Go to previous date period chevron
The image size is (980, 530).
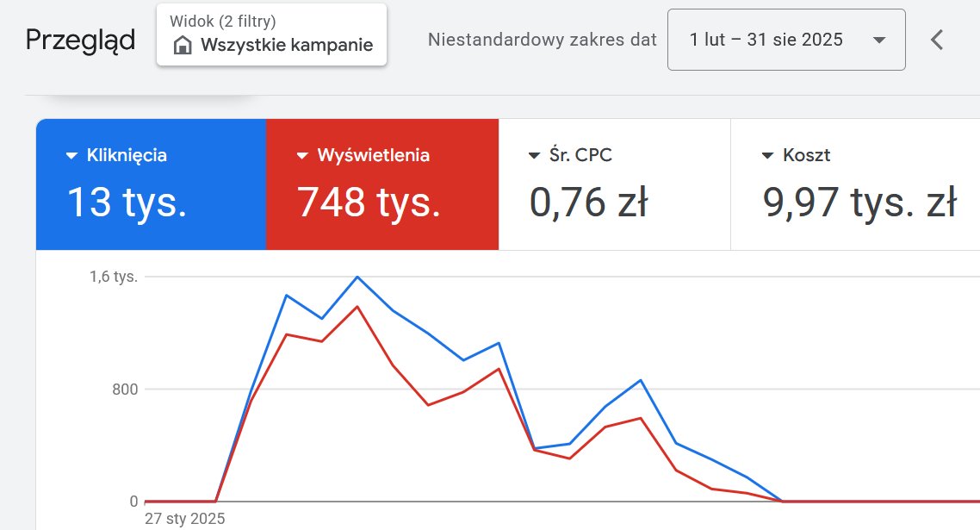click(938, 40)
